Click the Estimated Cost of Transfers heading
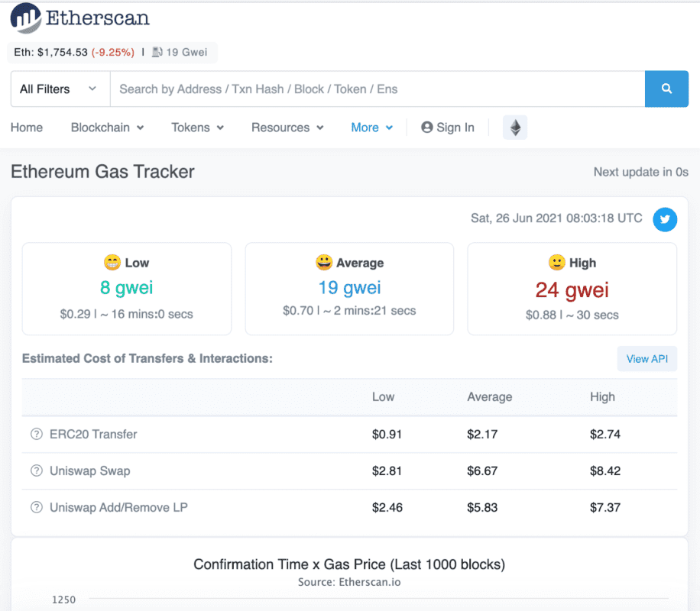Screen dimensions: 700x611 pos(147,358)
